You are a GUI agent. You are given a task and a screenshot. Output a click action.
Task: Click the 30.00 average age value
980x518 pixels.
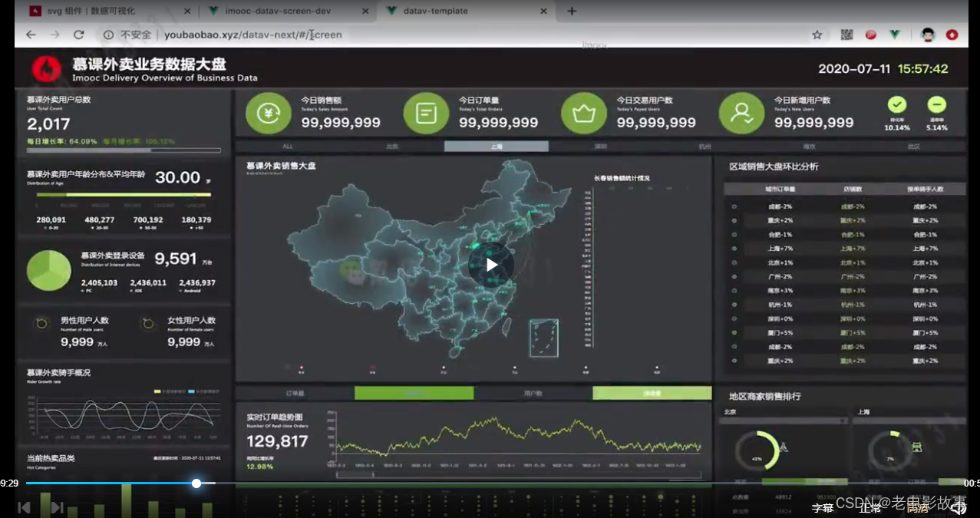pyautogui.click(x=177, y=177)
